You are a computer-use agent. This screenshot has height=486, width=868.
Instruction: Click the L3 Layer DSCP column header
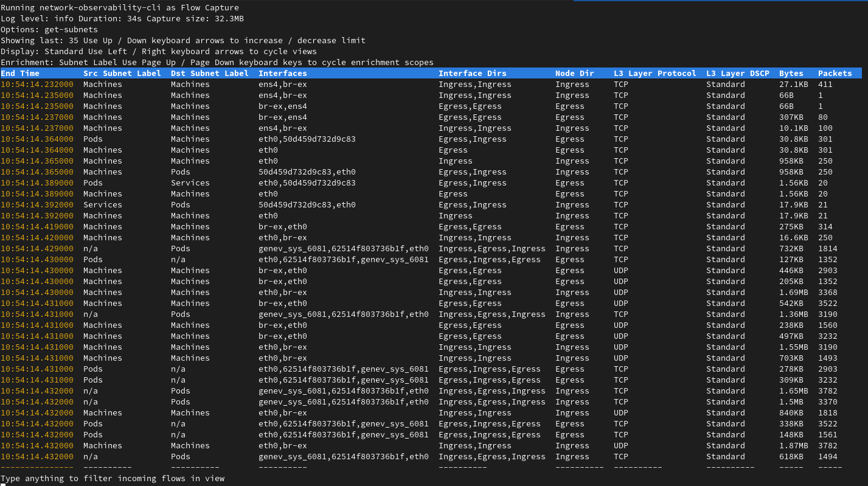(x=738, y=73)
